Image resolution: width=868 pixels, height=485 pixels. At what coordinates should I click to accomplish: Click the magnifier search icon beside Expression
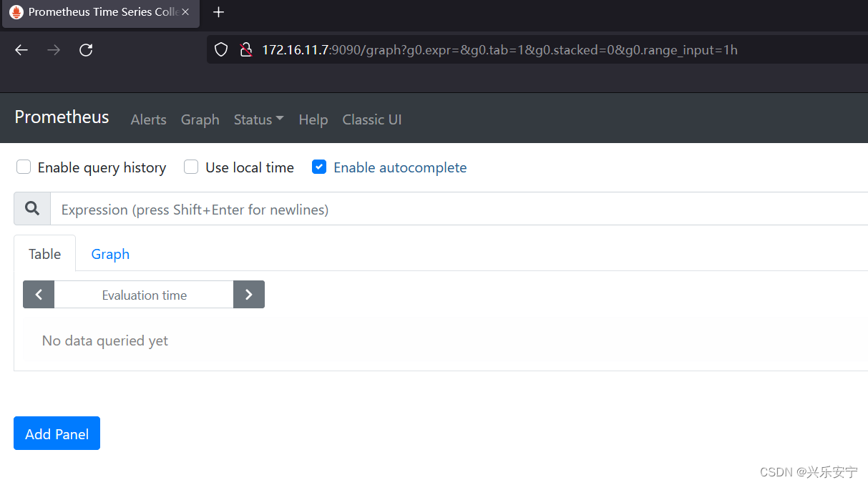click(32, 208)
